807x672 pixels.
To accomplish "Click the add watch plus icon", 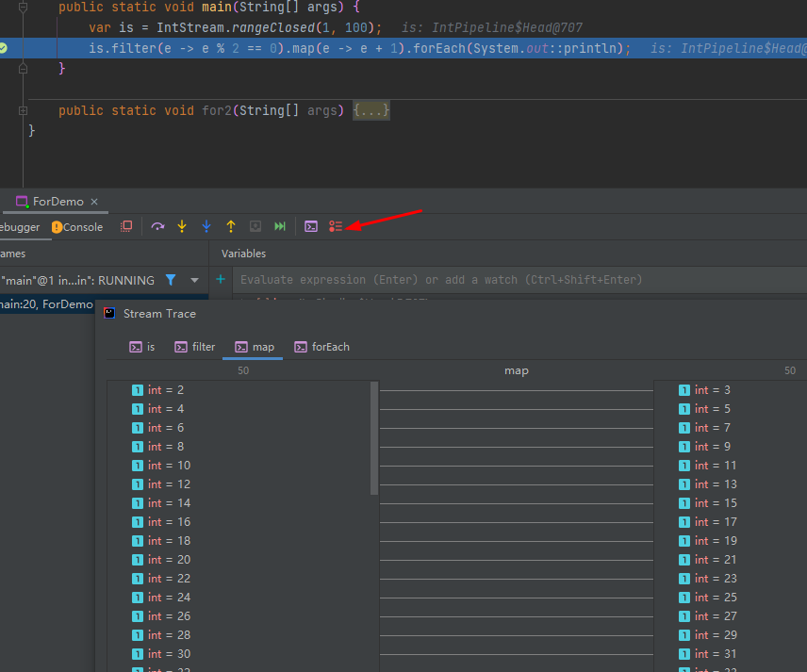I will [221, 279].
